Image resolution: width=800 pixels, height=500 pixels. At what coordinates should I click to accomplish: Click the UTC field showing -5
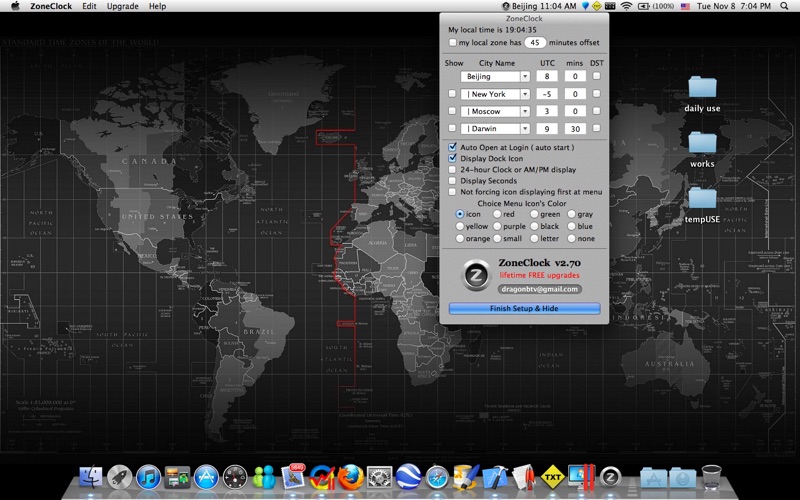pyautogui.click(x=547, y=94)
